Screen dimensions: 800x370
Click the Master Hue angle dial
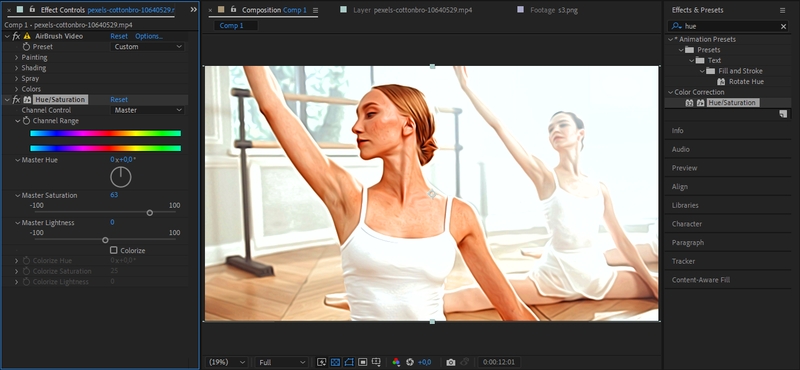coord(121,177)
